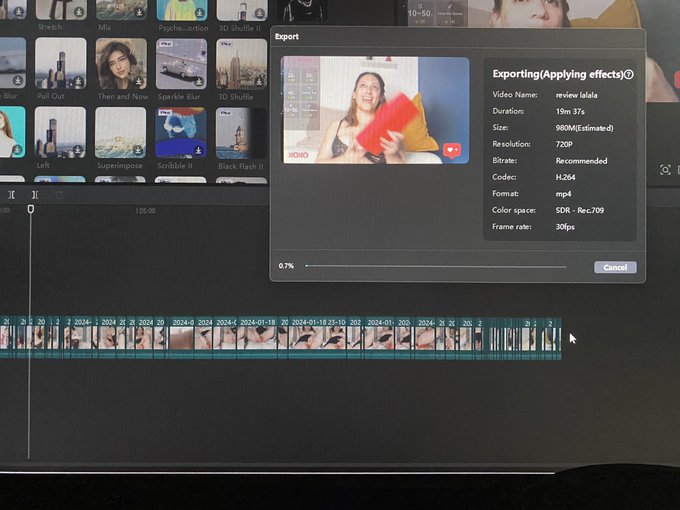
Task: Download the Blur effect
Action: (x=17, y=81)
